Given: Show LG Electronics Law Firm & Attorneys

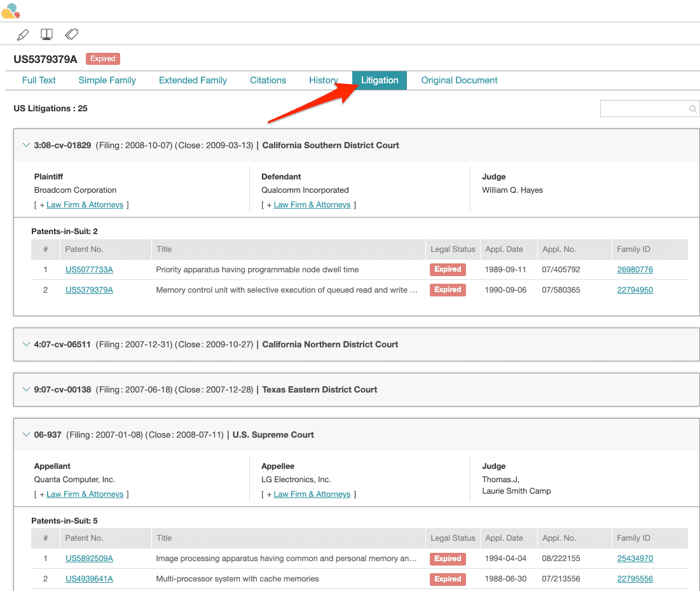Looking at the screenshot, I should 312,494.
